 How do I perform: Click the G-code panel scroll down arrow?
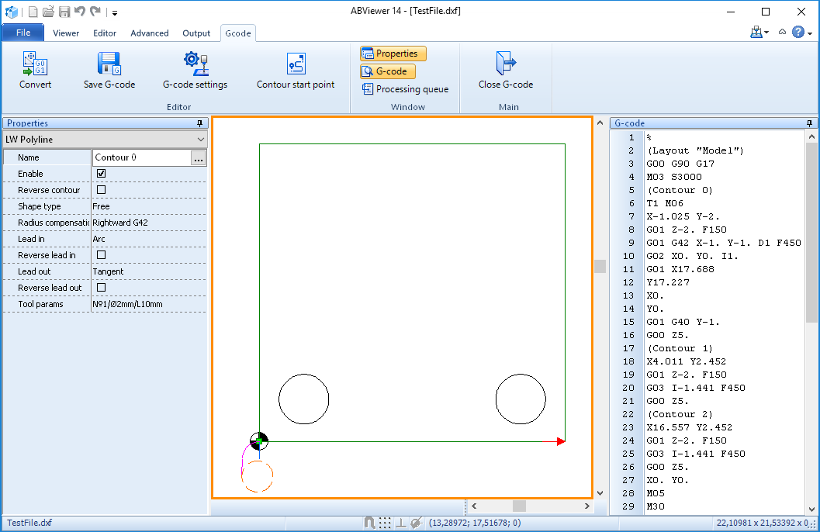[x=812, y=508]
